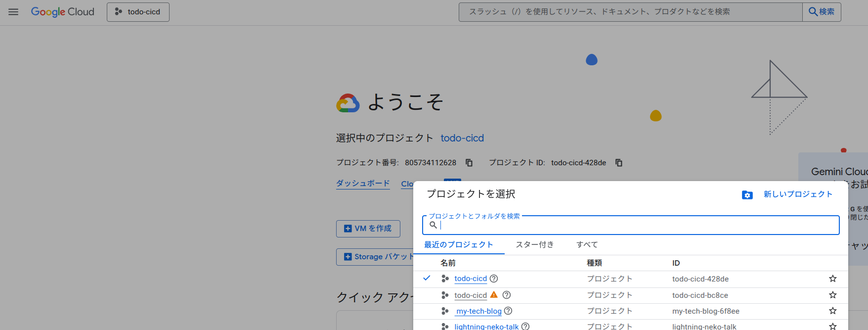Star the todo-cicd-bc8ce project
The height and width of the screenshot is (330, 868).
click(x=833, y=295)
